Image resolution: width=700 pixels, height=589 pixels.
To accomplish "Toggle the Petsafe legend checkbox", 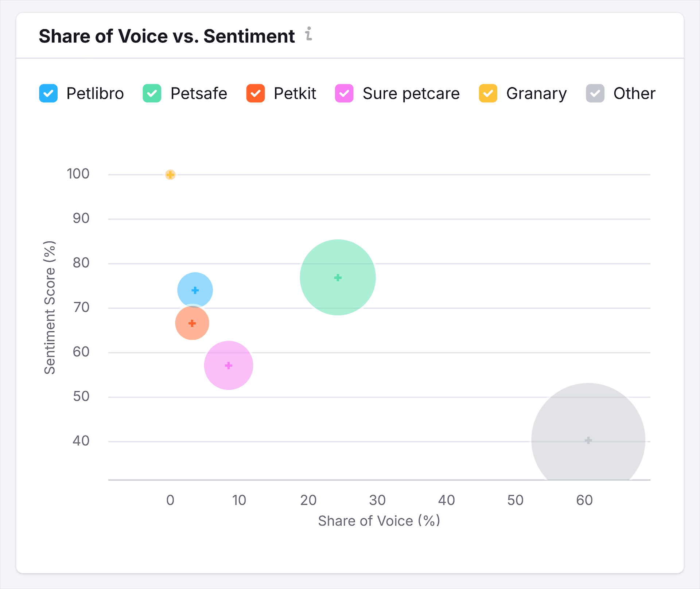I will coord(152,94).
